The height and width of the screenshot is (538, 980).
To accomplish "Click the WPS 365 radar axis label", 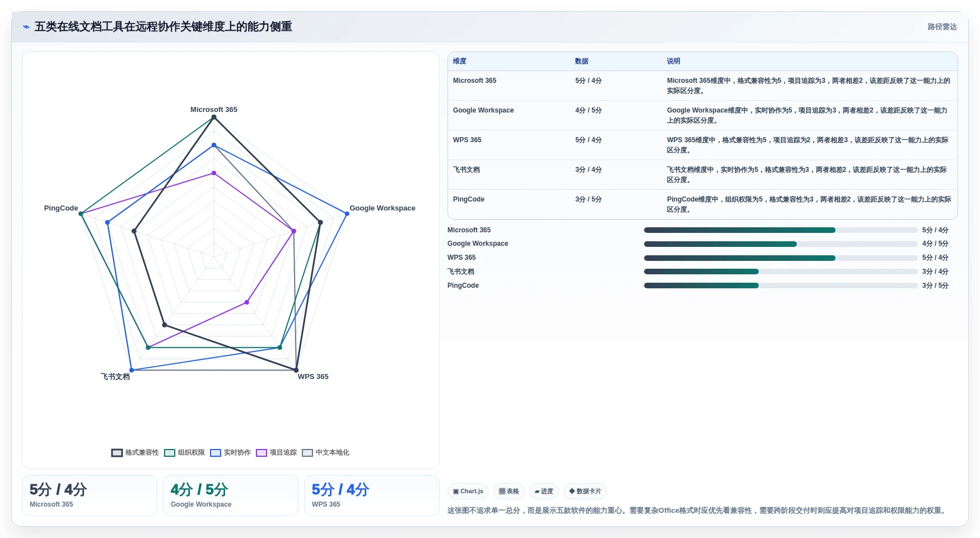I will coord(313,377).
